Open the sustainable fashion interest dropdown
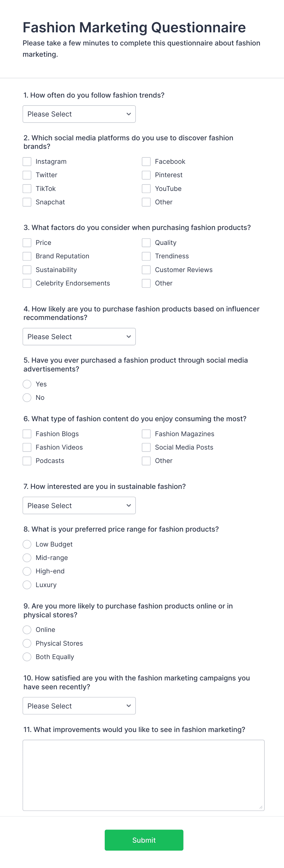Screen dimensions: 284x868 [x=79, y=505]
